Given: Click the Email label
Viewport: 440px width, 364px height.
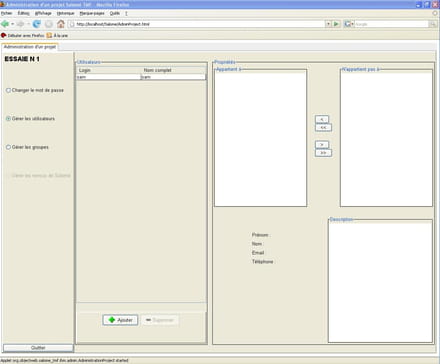Looking at the screenshot, I should (258, 253).
